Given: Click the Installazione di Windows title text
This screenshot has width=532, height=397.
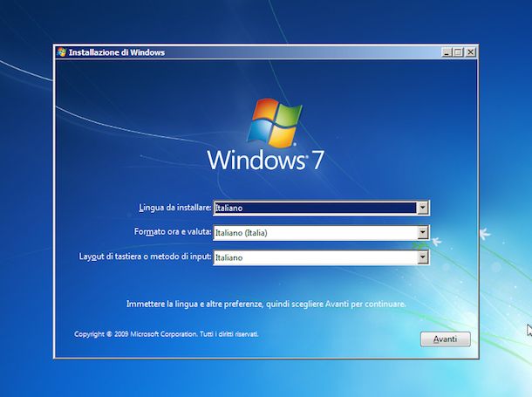Looking at the screenshot, I should (117, 52).
